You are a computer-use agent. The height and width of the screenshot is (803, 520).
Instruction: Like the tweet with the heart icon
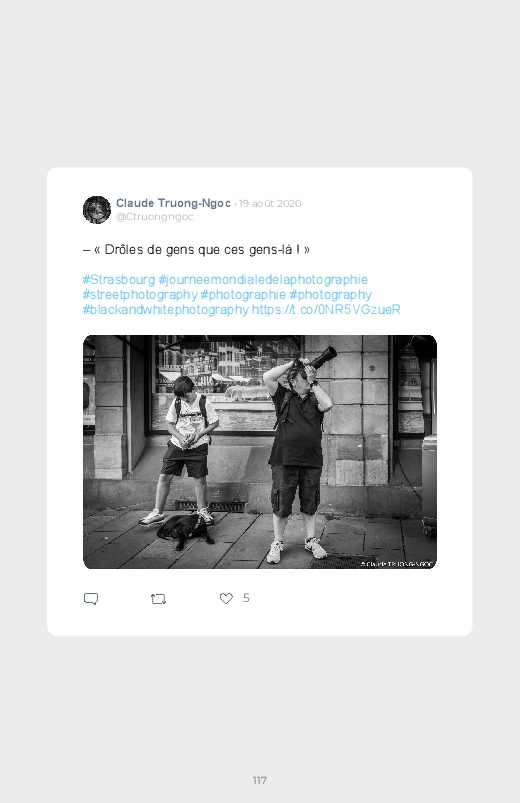coord(226,598)
